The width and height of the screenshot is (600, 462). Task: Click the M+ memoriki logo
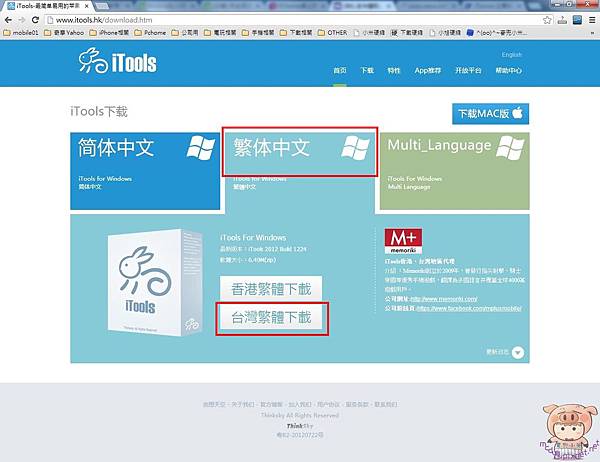(x=403, y=241)
